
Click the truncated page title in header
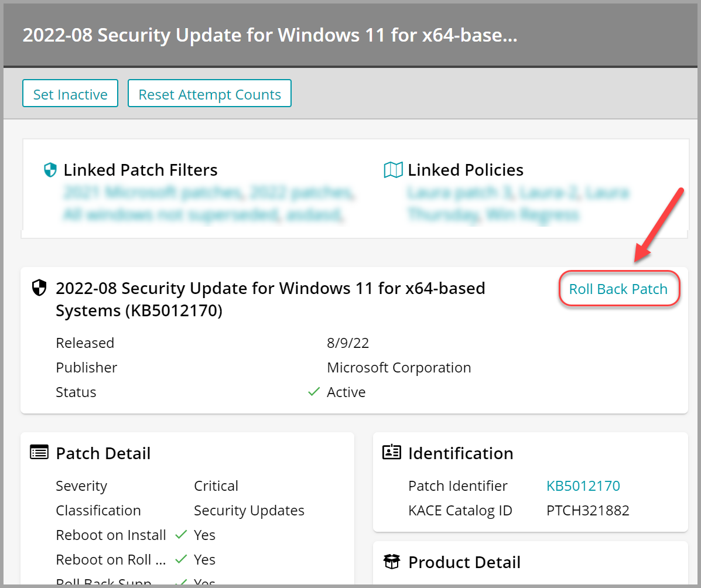(x=269, y=35)
